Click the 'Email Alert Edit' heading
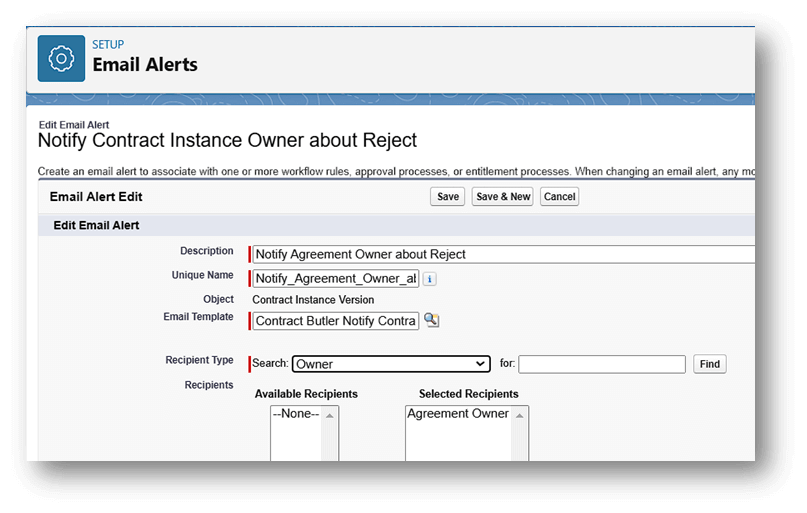The image size is (807, 513). pos(96,197)
